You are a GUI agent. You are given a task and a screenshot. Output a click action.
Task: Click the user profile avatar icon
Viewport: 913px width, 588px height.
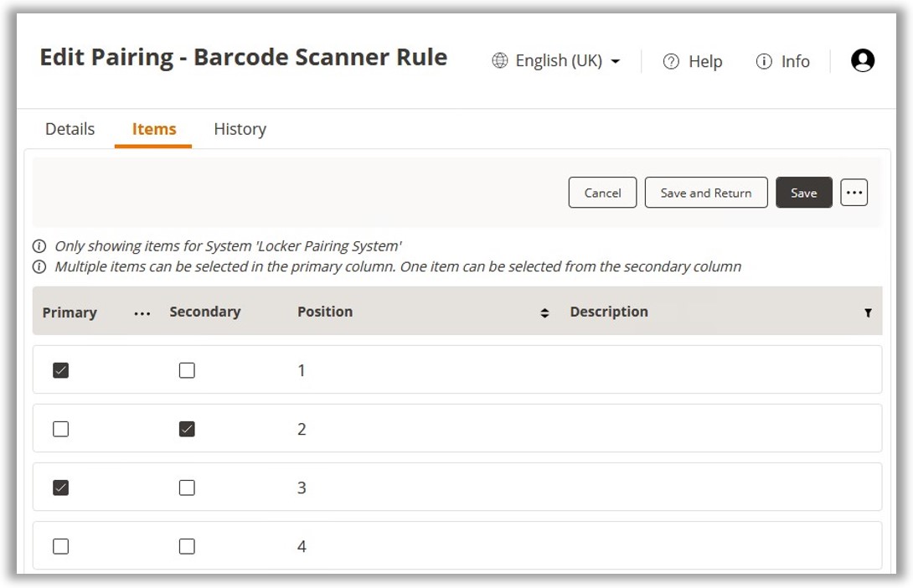click(x=862, y=60)
